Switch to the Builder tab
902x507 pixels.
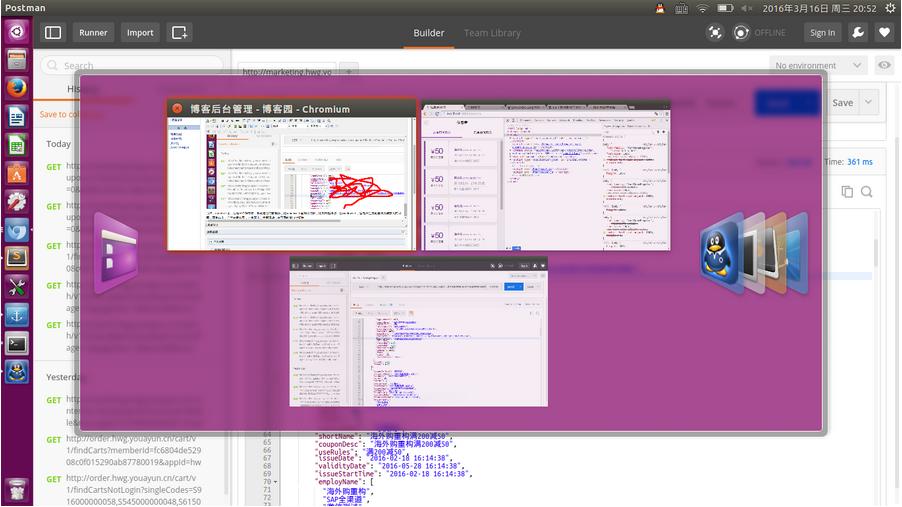(x=429, y=32)
